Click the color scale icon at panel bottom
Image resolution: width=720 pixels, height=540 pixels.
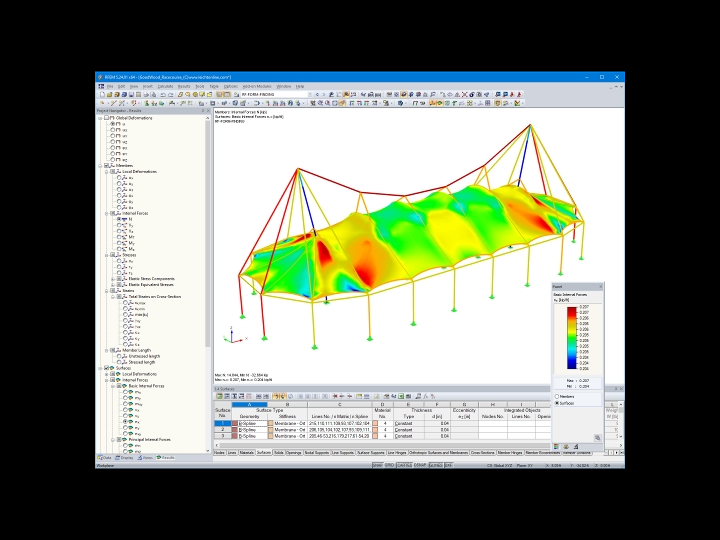pyautogui.click(x=557, y=446)
